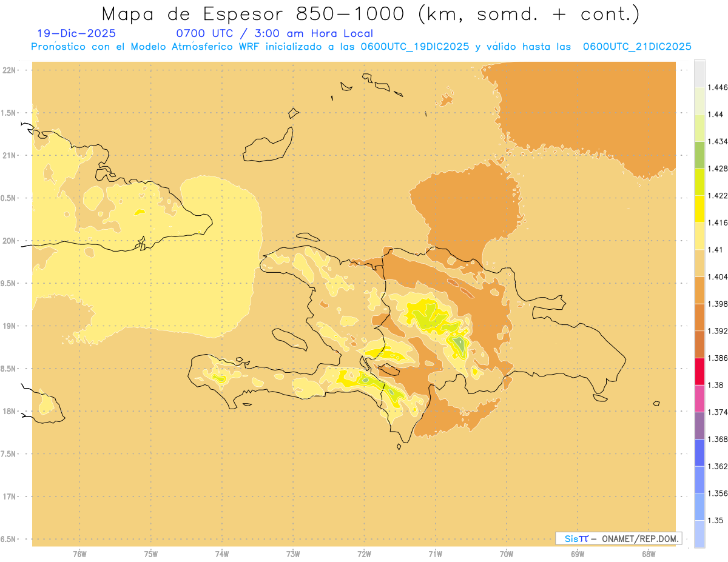Click the 1.368 legend value

pos(718,439)
